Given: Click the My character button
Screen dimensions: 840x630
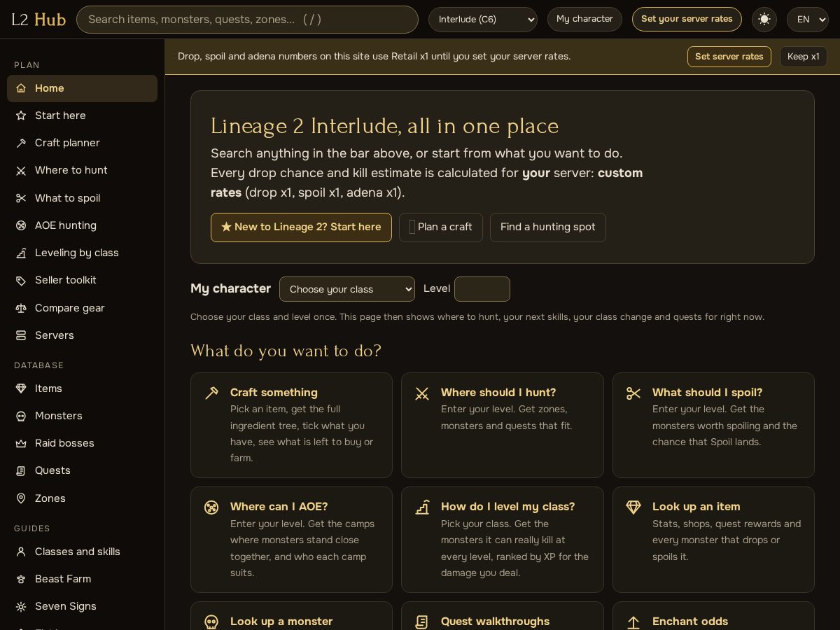Looking at the screenshot, I should (584, 19).
